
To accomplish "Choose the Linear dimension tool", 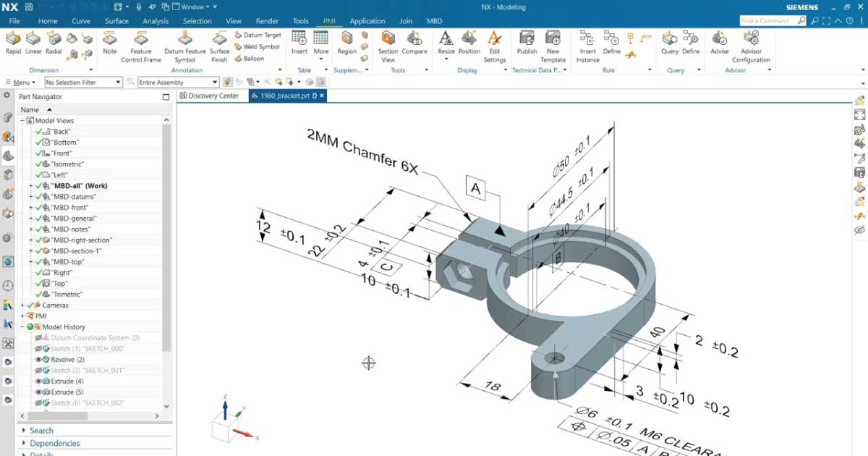I will [x=33, y=43].
